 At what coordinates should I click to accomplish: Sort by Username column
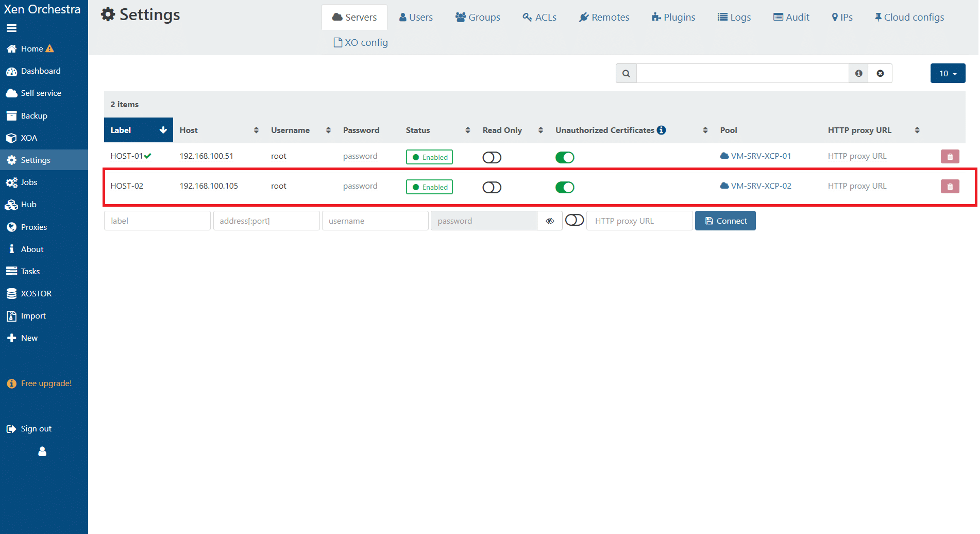coord(301,130)
